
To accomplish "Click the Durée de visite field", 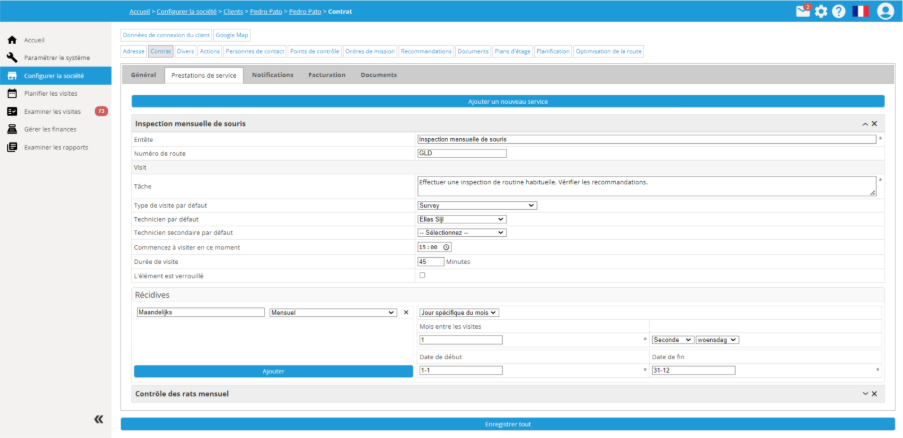I will tap(431, 261).
